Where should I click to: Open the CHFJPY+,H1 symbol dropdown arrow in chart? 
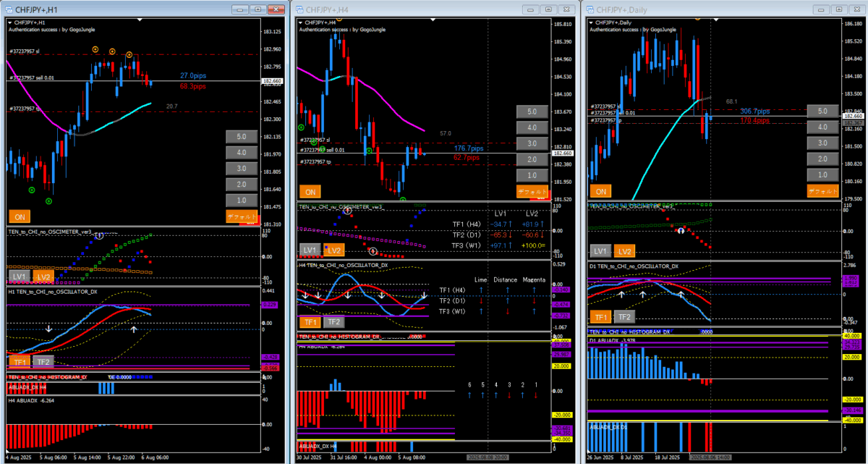[10, 22]
